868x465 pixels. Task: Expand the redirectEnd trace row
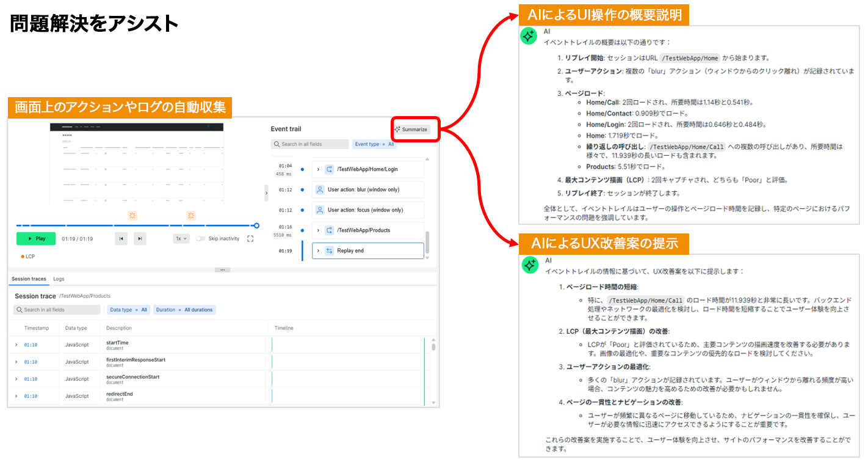(16, 397)
